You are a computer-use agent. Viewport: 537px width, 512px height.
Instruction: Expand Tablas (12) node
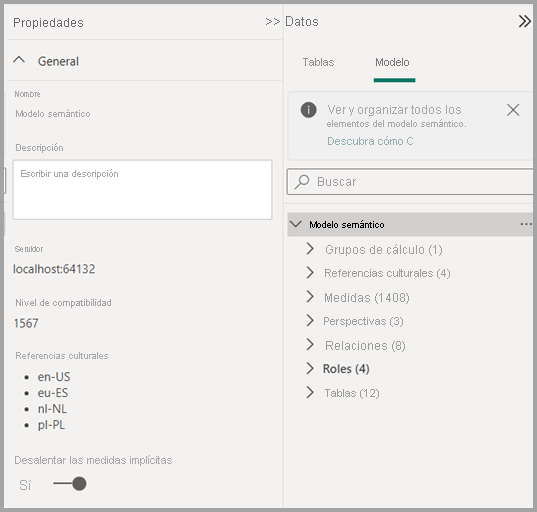click(310, 392)
